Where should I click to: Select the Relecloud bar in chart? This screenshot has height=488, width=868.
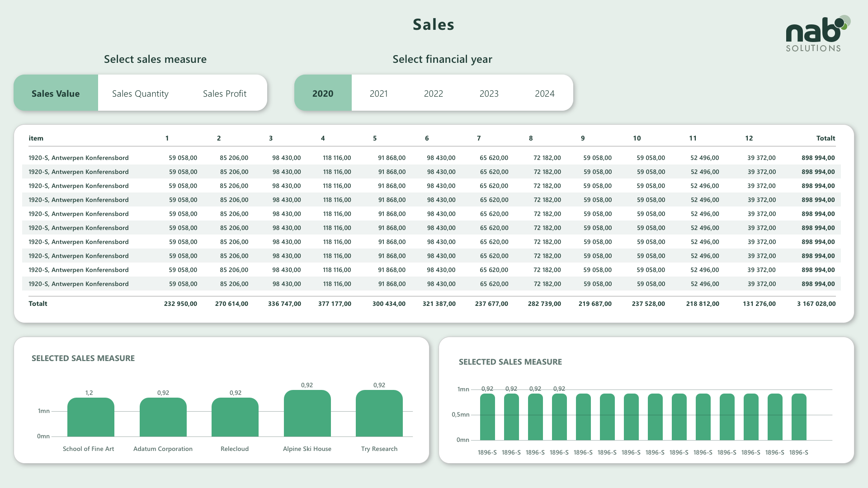pyautogui.click(x=235, y=418)
